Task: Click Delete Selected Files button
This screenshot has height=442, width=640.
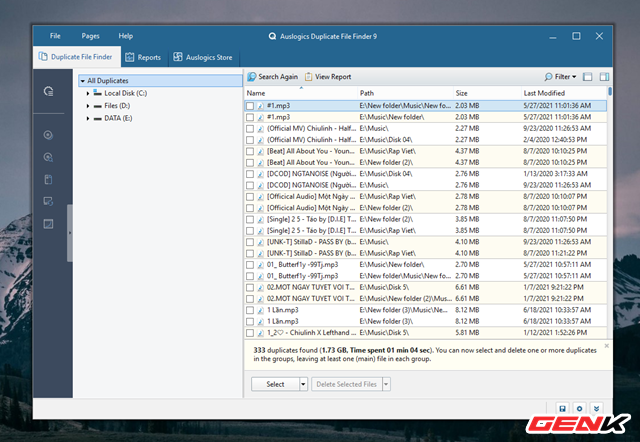Action: [347, 384]
